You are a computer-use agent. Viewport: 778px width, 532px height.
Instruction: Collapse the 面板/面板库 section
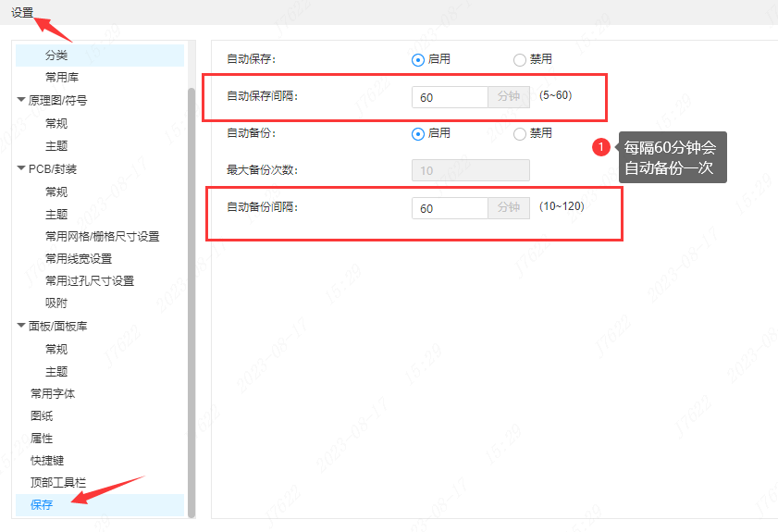(21, 326)
